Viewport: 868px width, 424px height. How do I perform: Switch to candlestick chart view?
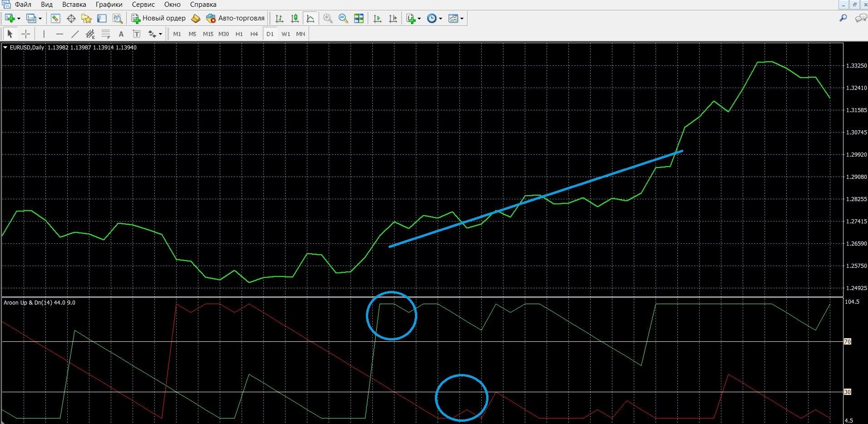pyautogui.click(x=295, y=18)
